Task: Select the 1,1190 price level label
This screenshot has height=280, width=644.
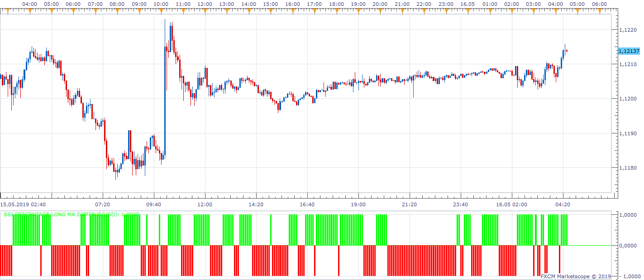Action: click(628, 133)
